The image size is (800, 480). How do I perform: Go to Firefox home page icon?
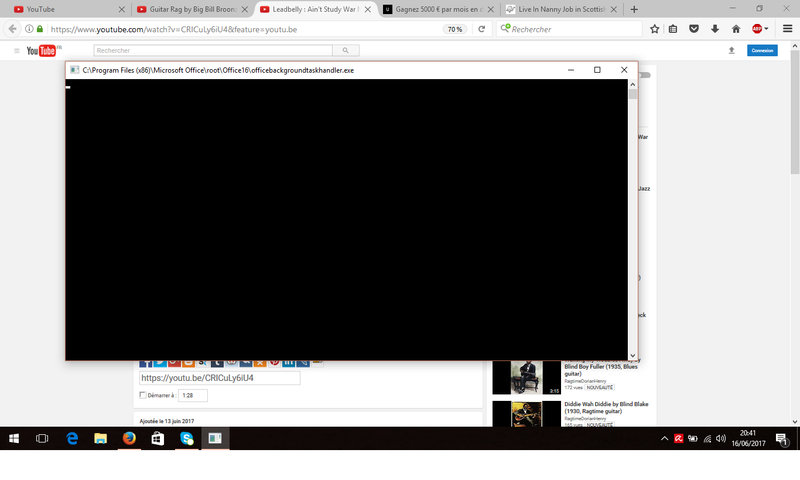736,29
